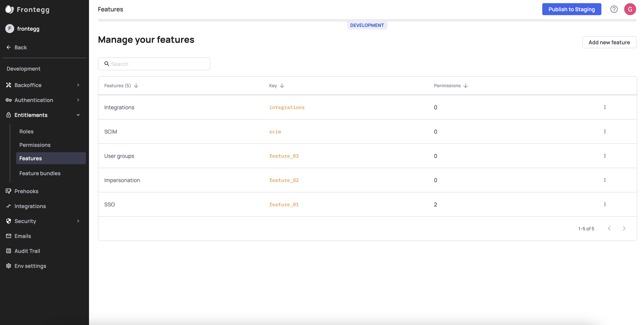Screen dimensions: 644x325
Task: Navigate to Roles page
Action: pyautogui.click(x=26, y=131)
